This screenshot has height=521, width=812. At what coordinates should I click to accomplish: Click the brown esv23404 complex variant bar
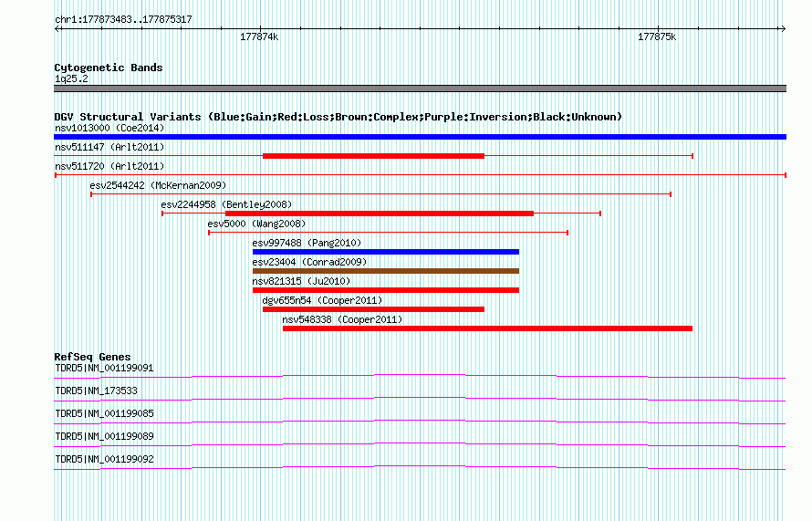386,271
